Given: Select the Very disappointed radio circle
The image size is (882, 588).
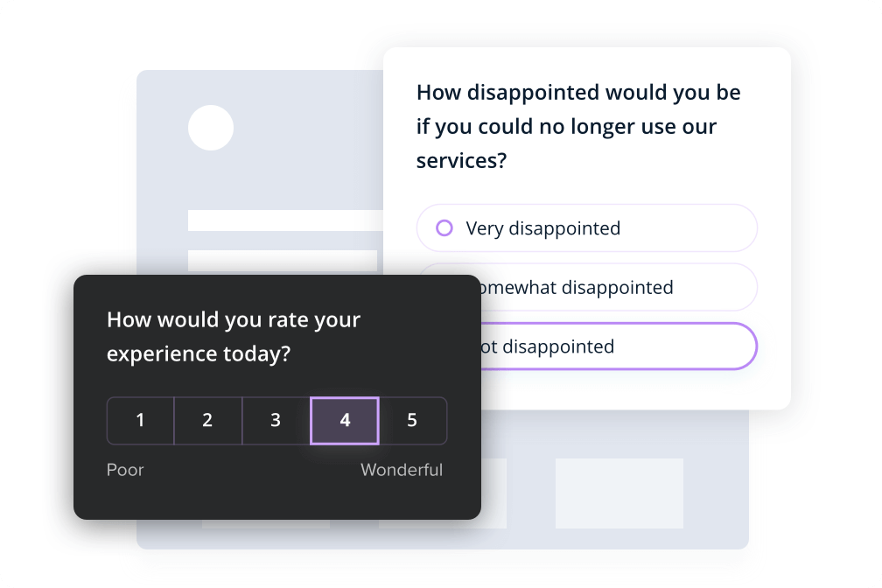Looking at the screenshot, I should click(444, 227).
